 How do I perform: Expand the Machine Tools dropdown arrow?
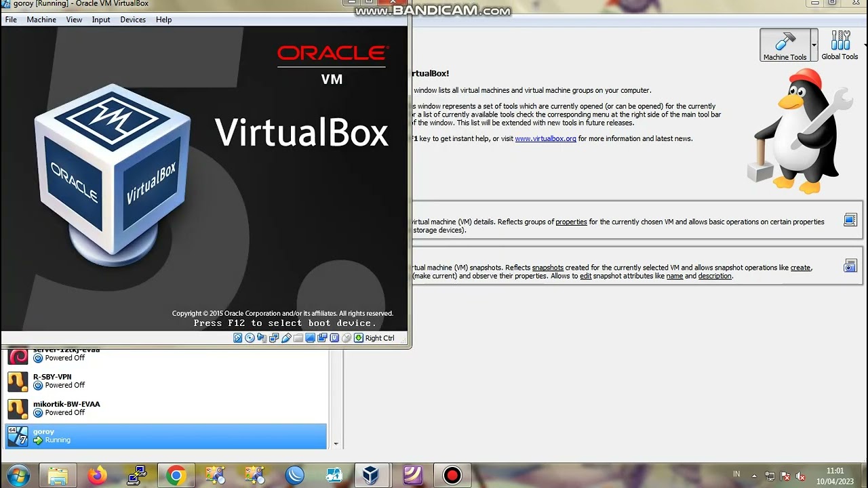(x=814, y=45)
